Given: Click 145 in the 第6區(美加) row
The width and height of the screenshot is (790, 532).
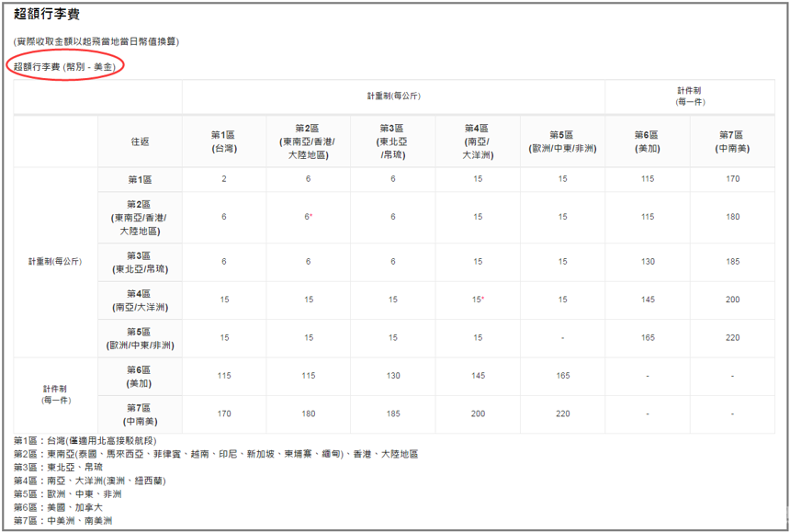Looking at the screenshot, I should [x=478, y=375].
